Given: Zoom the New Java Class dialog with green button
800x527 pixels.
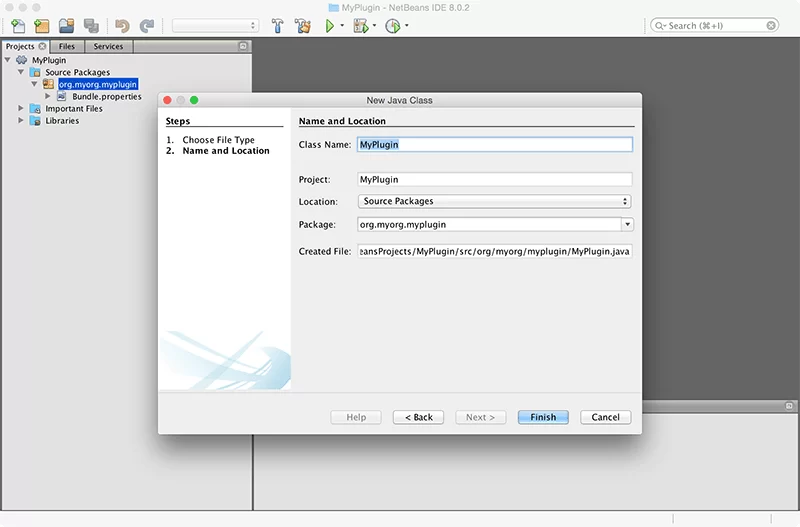Looking at the screenshot, I should (194, 100).
